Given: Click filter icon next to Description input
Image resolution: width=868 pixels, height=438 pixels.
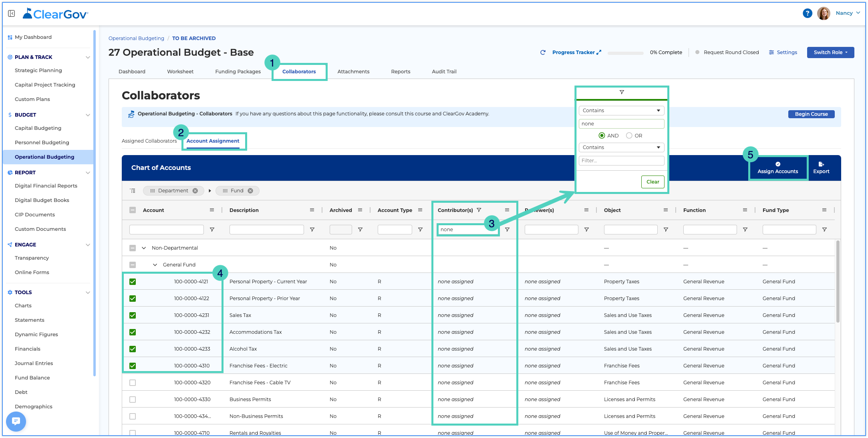Looking at the screenshot, I should 312,230.
